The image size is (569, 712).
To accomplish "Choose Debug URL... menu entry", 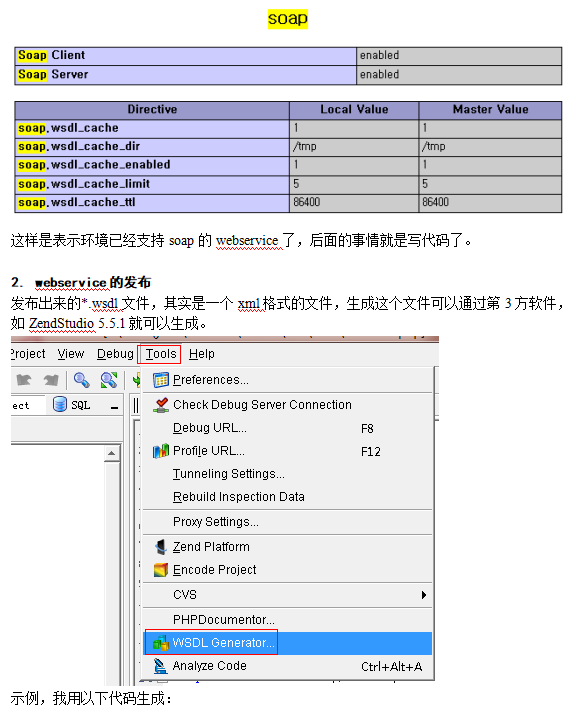I will pyautogui.click(x=287, y=428).
